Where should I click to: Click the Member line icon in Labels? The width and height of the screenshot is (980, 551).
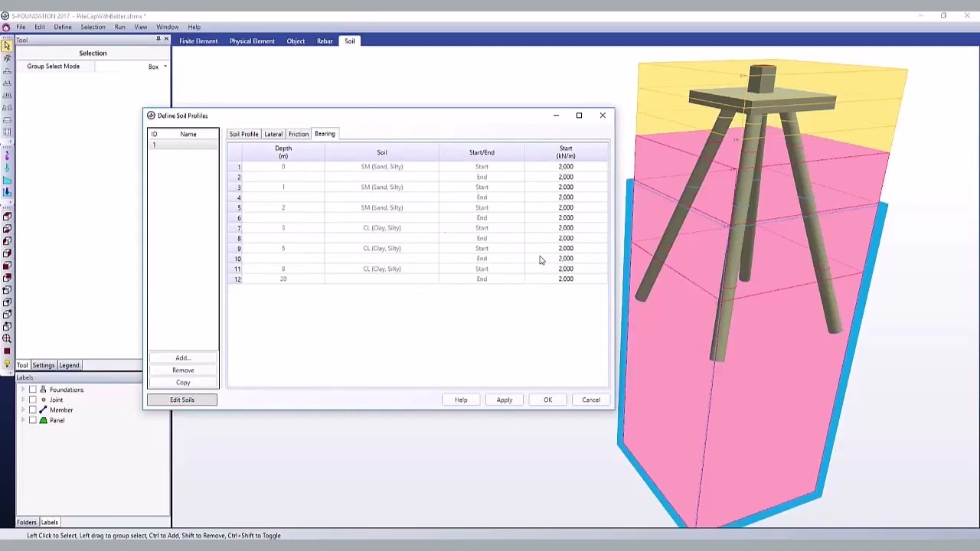[43, 409]
